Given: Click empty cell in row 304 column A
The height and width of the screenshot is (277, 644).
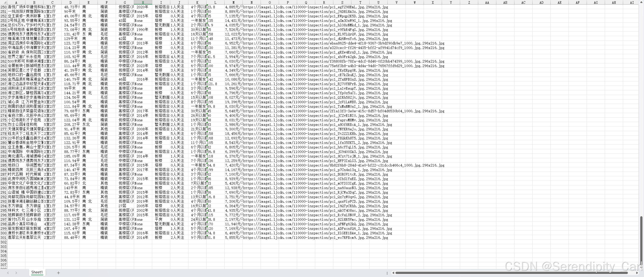Looking at the screenshot, I should 16,251.
